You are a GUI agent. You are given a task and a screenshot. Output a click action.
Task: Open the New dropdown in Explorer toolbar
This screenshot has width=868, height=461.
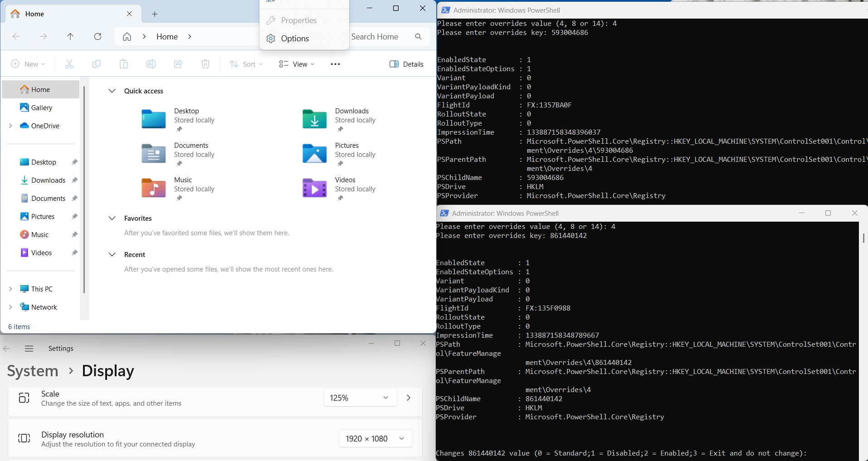pyautogui.click(x=28, y=64)
